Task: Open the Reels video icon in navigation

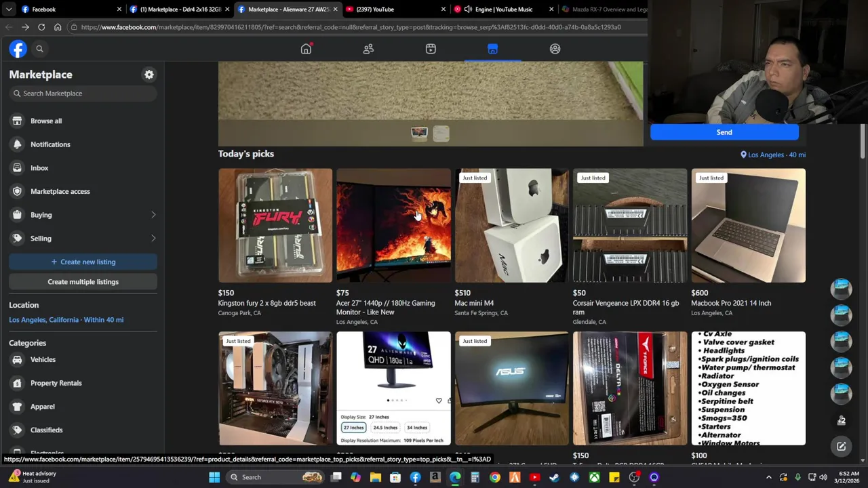Action: pyautogui.click(x=431, y=49)
